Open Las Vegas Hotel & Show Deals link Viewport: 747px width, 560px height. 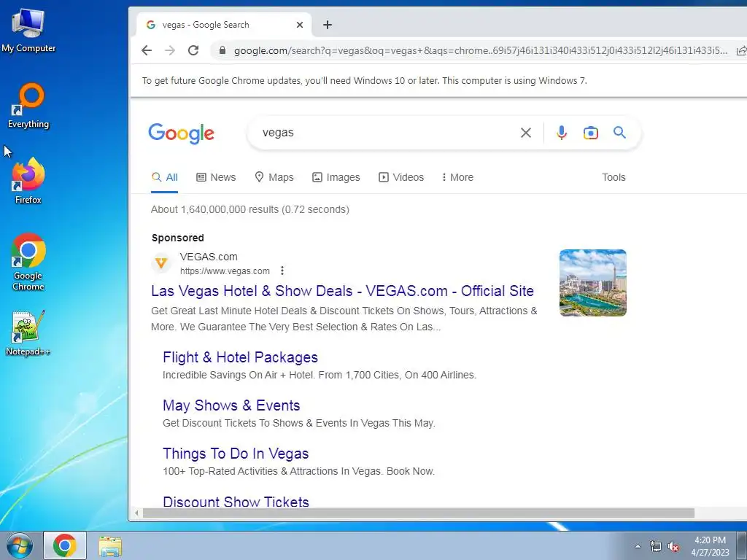(x=343, y=291)
